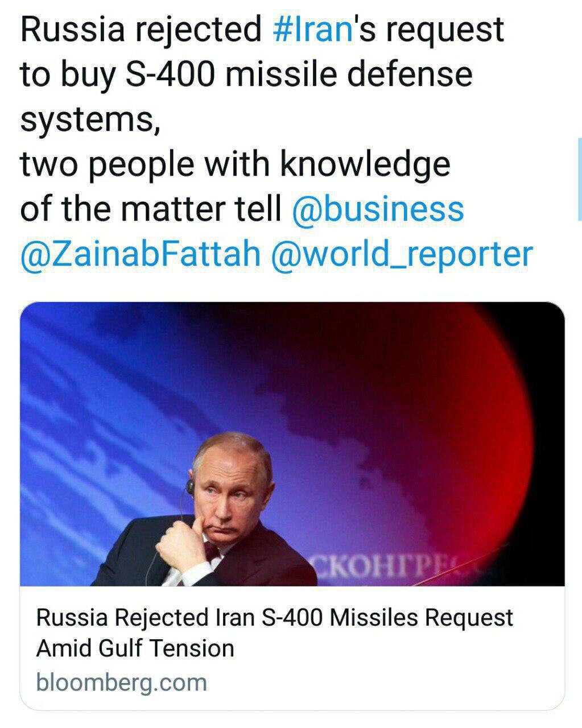This screenshot has height=728, width=582.
Task: Click the 'of the matter tell' text
Action: point(151,209)
